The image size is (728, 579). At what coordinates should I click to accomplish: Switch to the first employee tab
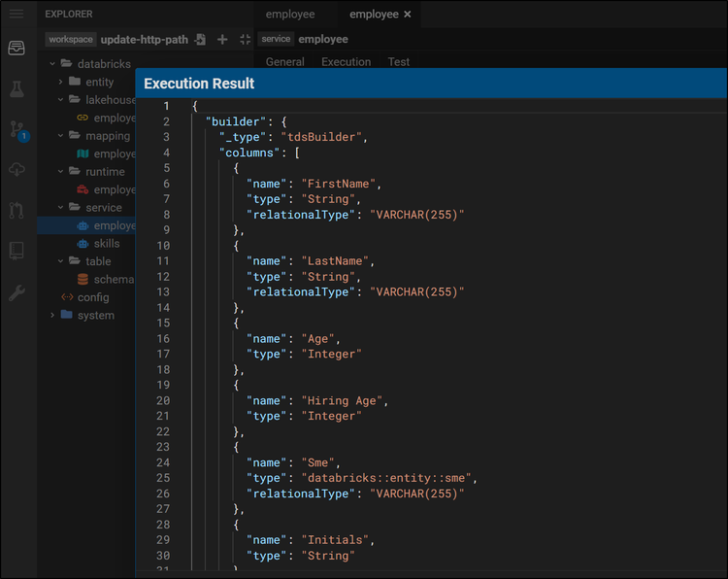(x=289, y=15)
